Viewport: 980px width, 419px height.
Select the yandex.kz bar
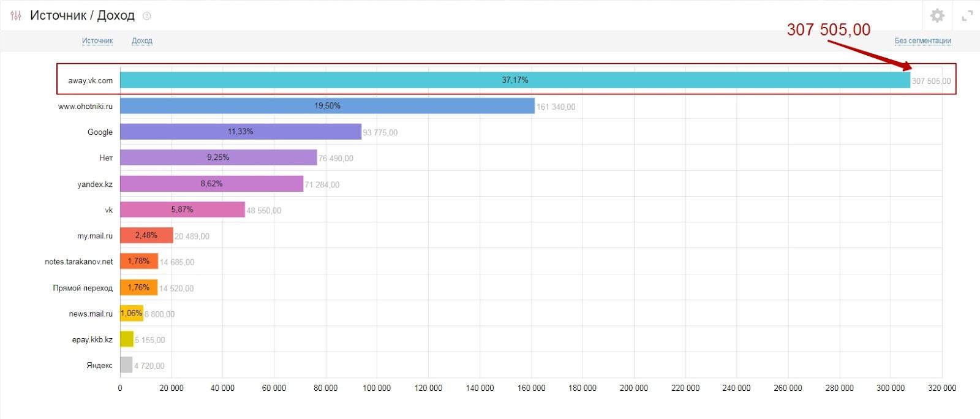tap(211, 184)
